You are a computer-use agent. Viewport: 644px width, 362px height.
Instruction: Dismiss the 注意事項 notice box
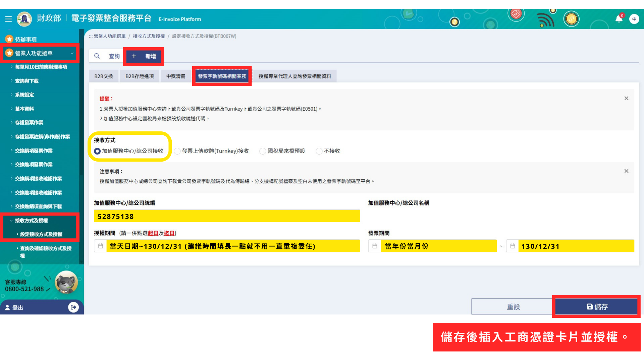pyautogui.click(x=626, y=171)
